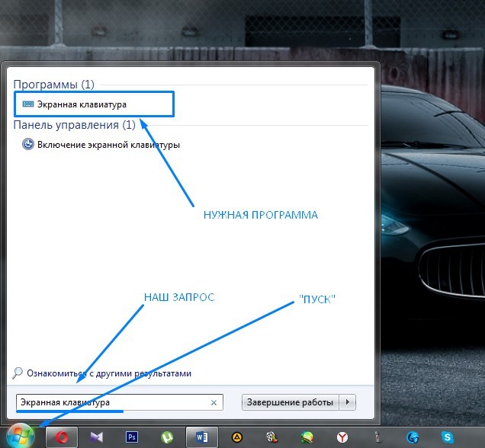485x448 pixels.
Task: Click the magnifier icon for other results
Action: (x=18, y=373)
